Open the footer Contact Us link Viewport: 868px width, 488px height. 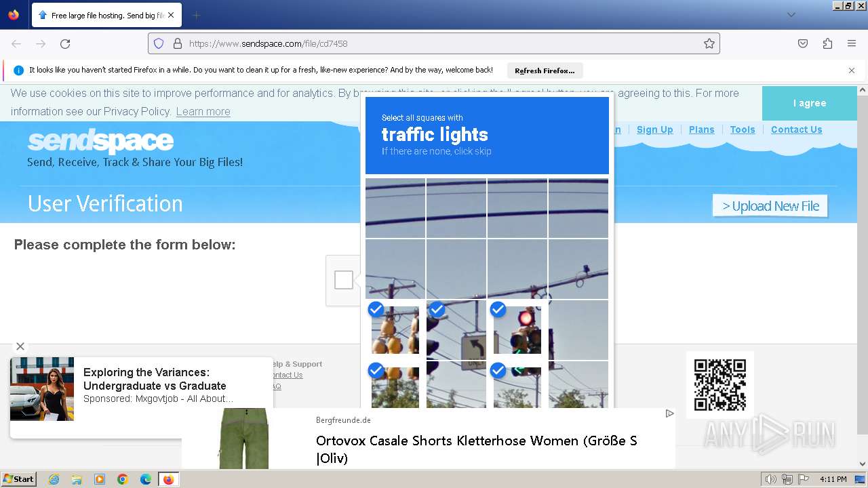[x=286, y=375]
